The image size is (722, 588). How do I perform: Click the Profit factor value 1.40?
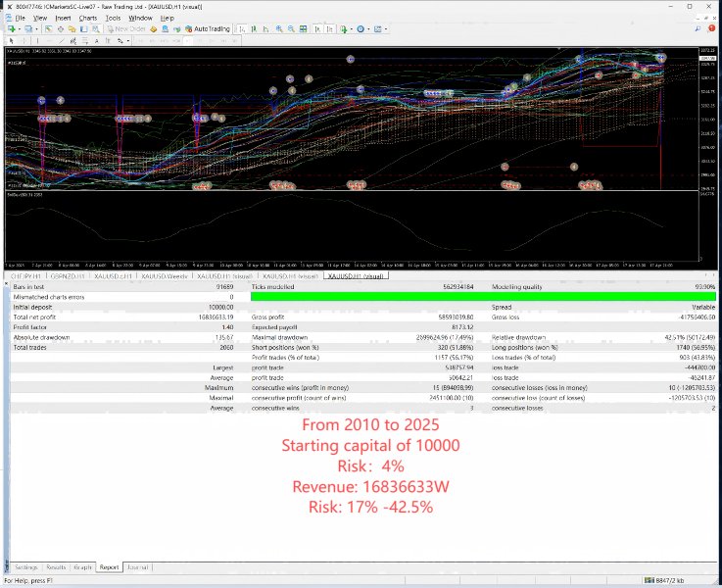point(227,327)
